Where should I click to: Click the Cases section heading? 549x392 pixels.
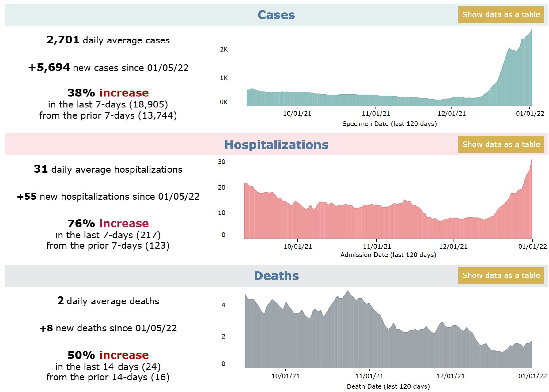coord(276,15)
